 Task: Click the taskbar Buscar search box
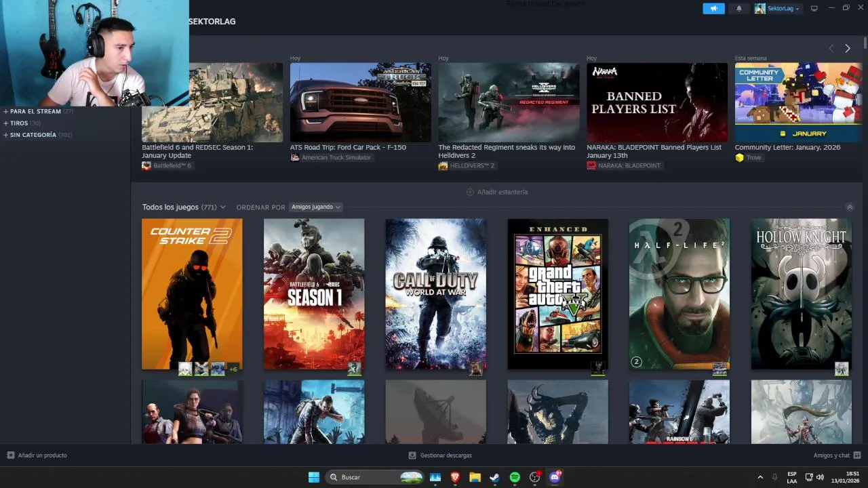(376, 477)
